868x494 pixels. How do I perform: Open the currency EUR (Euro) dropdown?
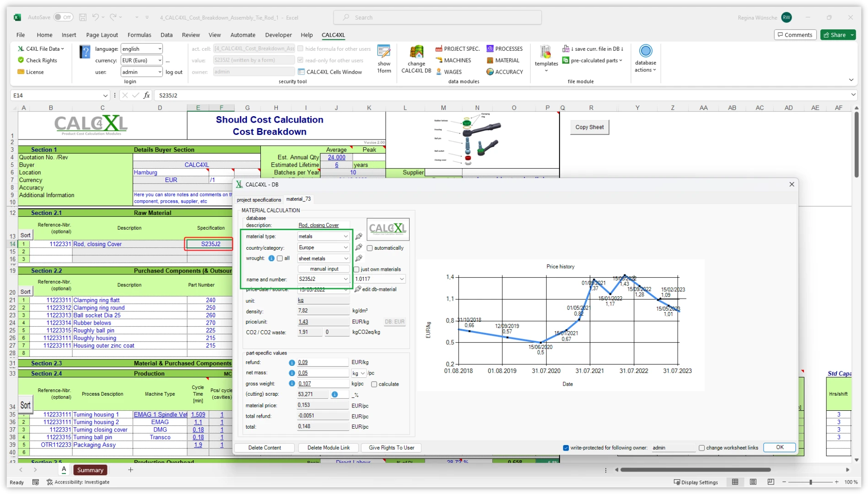(x=141, y=60)
